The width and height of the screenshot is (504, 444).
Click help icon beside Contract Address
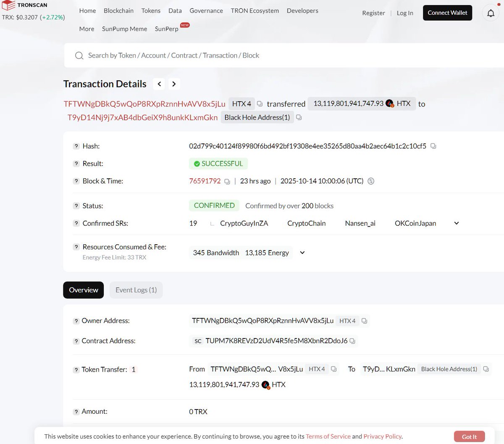[x=76, y=341]
